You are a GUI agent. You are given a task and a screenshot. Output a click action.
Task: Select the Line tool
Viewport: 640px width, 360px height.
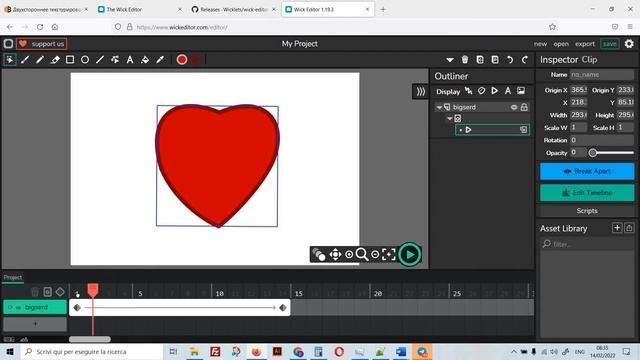tap(100, 60)
